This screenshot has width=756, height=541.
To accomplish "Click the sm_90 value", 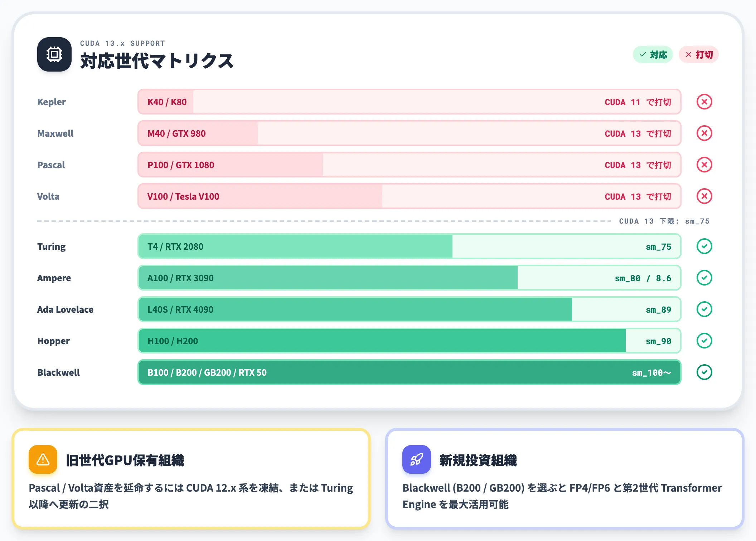I will (659, 341).
